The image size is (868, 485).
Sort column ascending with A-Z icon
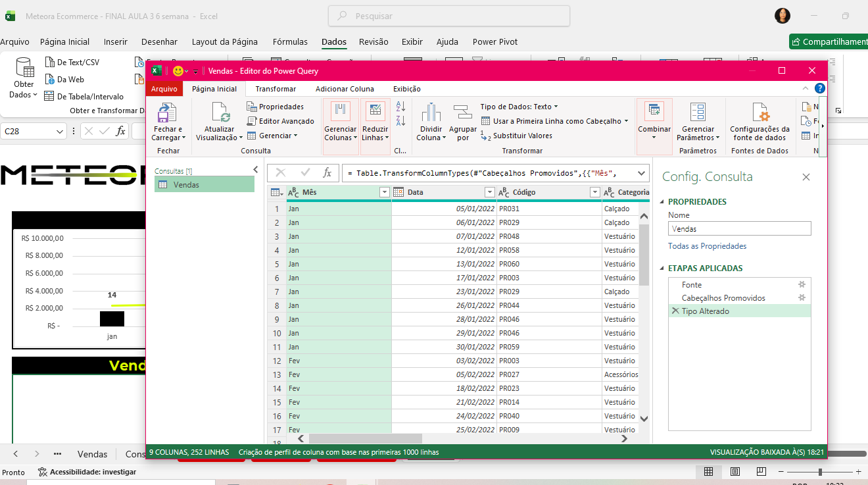(x=401, y=106)
